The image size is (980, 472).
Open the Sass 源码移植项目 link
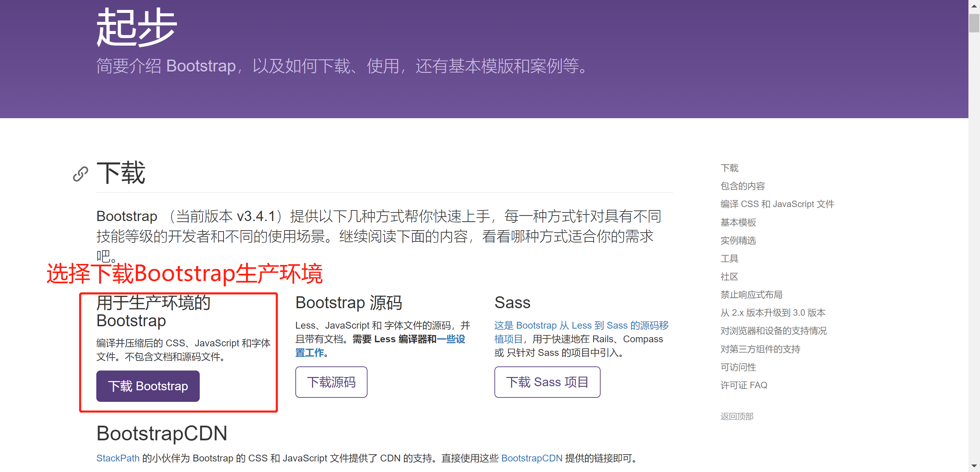[581, 326]
